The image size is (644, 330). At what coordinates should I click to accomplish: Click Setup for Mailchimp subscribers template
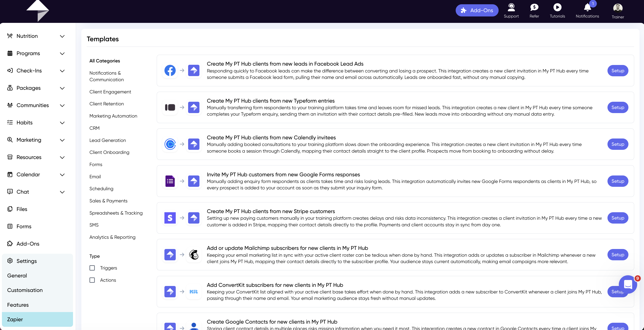coord(618,254)
